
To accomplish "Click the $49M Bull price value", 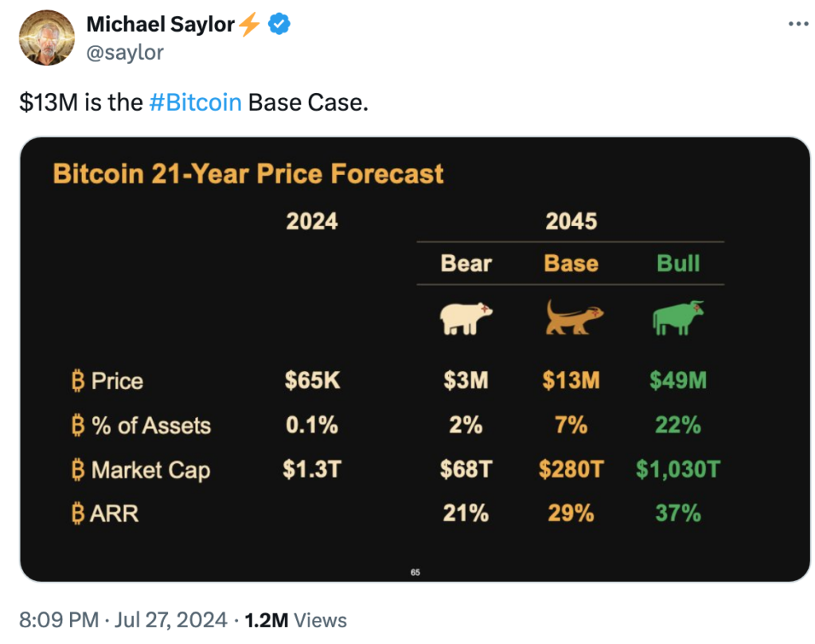I will [677, 381].
